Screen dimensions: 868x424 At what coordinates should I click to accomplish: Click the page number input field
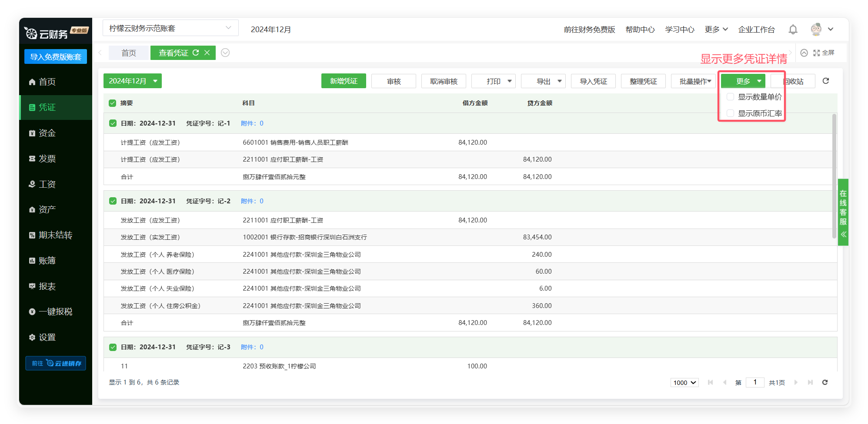[x=755, y=382]
